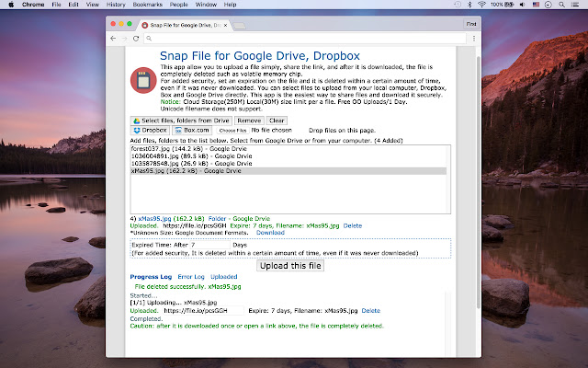Open the Help menu

click(x=230, y=5)
